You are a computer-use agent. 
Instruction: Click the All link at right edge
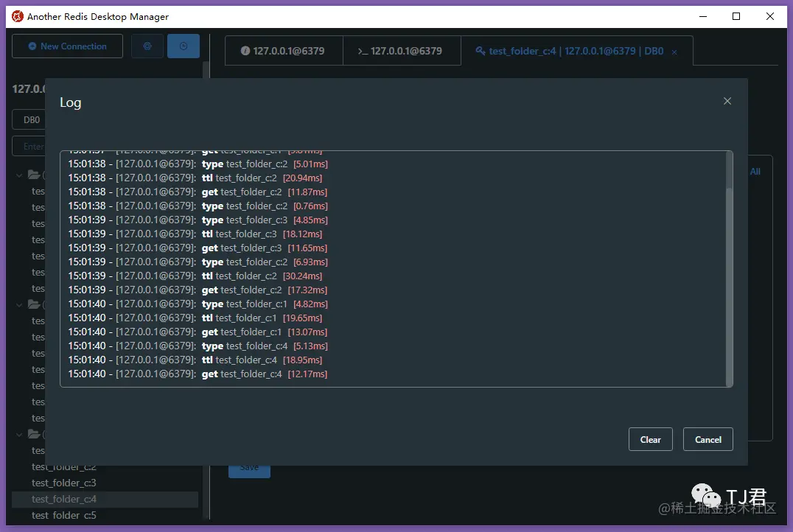[755, 172]
